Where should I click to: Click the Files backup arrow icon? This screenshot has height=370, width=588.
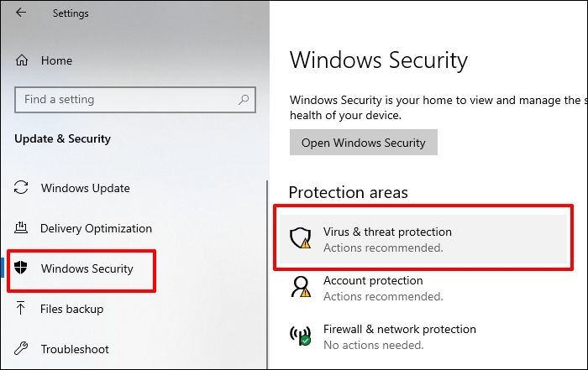[x=22, y=309]
